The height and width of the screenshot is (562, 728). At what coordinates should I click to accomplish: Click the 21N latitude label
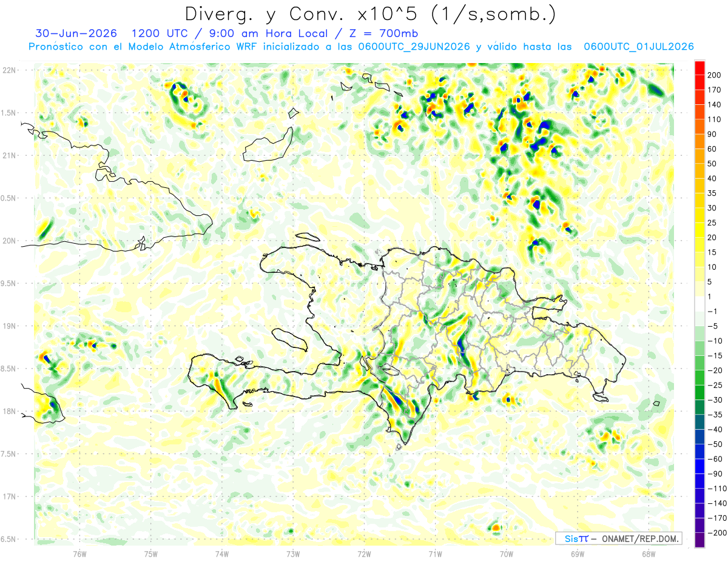(9, 155)
